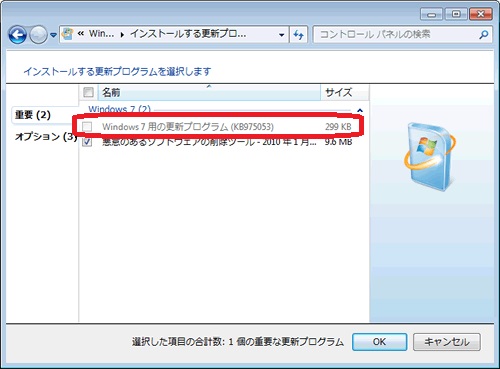Click the OK button
The width and height of the screenshot is (500, 369).
pyautogui.click(x=379, y=342)
